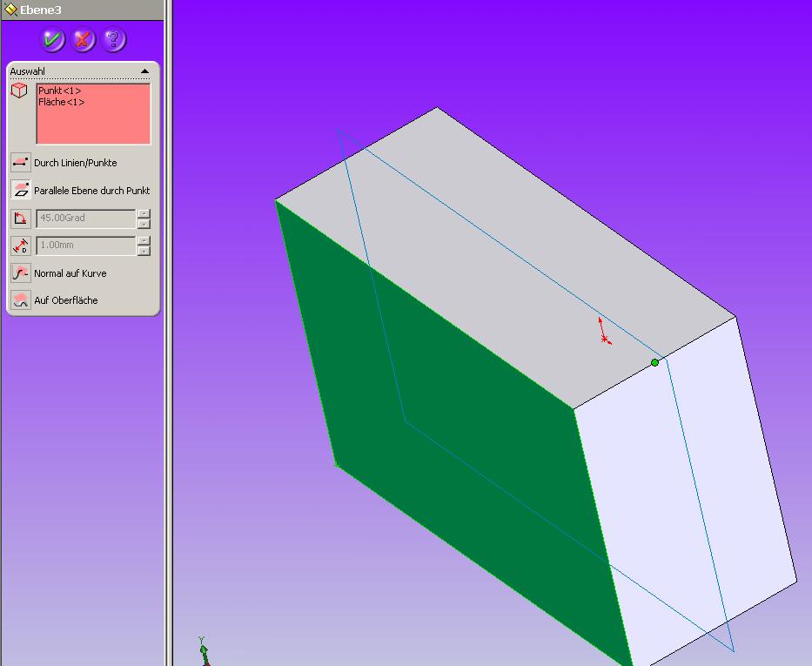This screenshot has height=666, width=812.
Task: Toggle Auf Oberfläche icon
Action: pos(21,299)
